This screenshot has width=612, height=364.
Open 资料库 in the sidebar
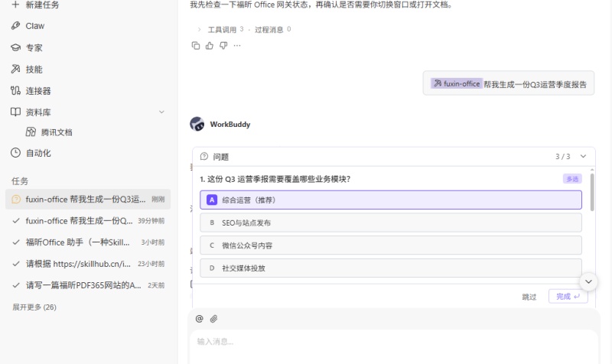(38, 112)
